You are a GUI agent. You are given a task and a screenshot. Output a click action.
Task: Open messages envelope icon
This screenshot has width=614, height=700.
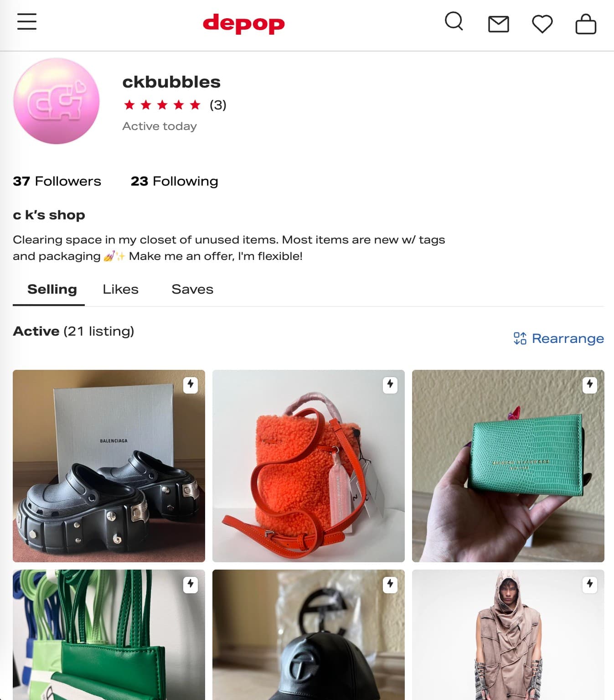click(498, 24)
